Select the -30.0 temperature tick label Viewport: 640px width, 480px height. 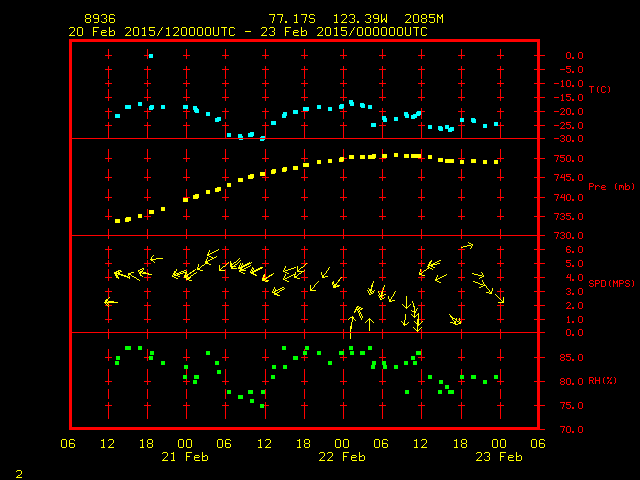point(569,139)
